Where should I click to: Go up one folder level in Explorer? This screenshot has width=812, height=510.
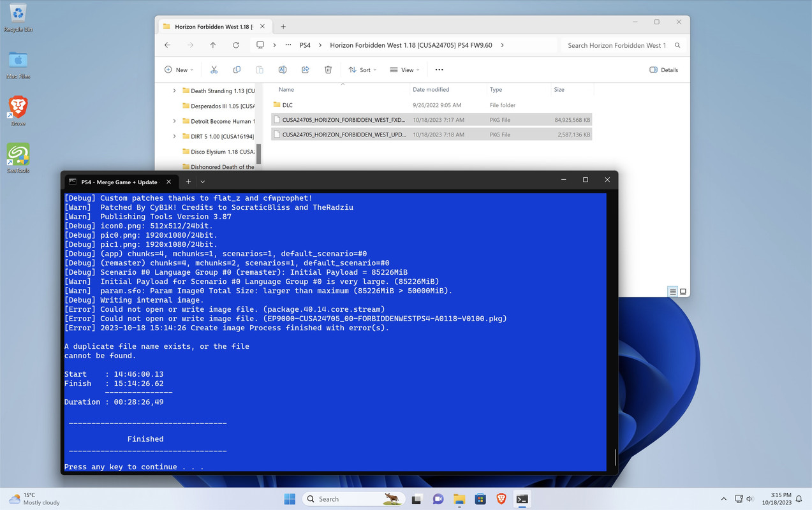click(x=213, y=45)
